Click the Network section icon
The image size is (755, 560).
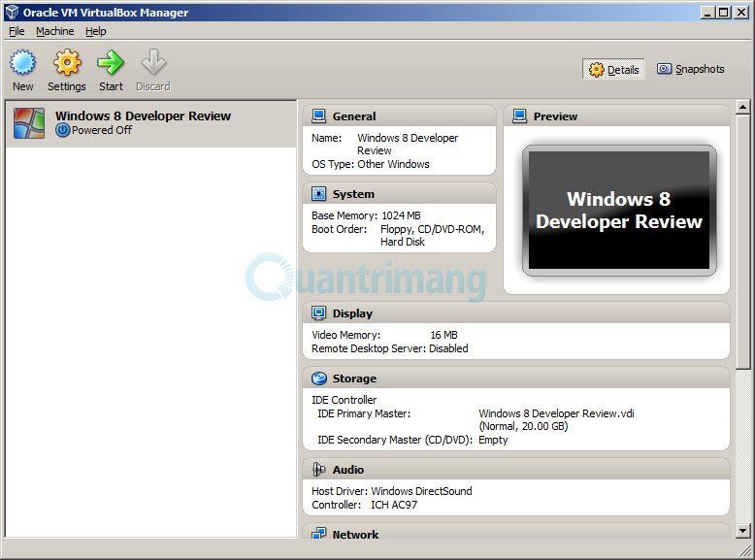(318, 534)
